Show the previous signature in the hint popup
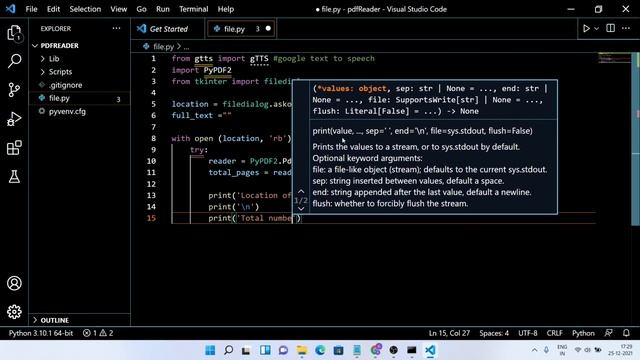The width and height of the screenshot is (640, 360). [301, 191]
